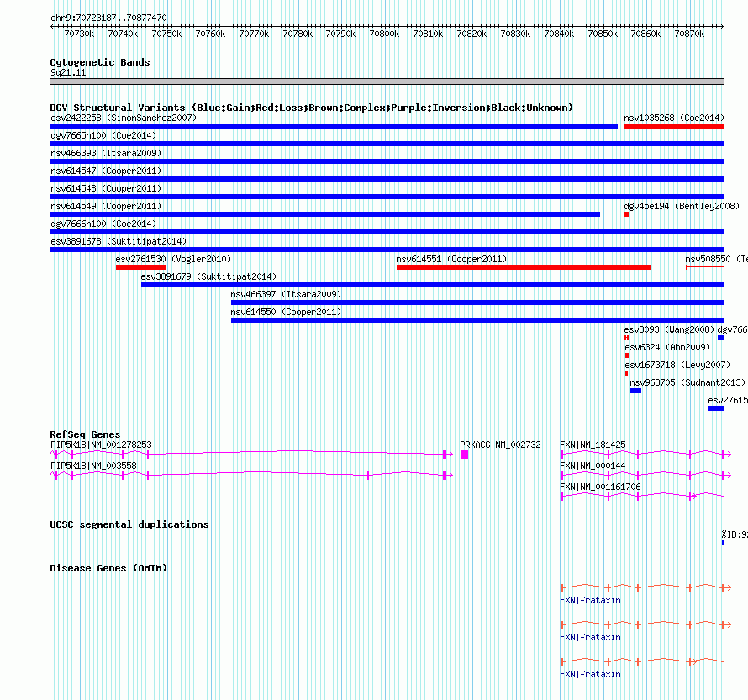This screenshot has height=700, width=748.
Task: Click the FXN|NM_181425 transcript label
Action: (x=593, y=445)
